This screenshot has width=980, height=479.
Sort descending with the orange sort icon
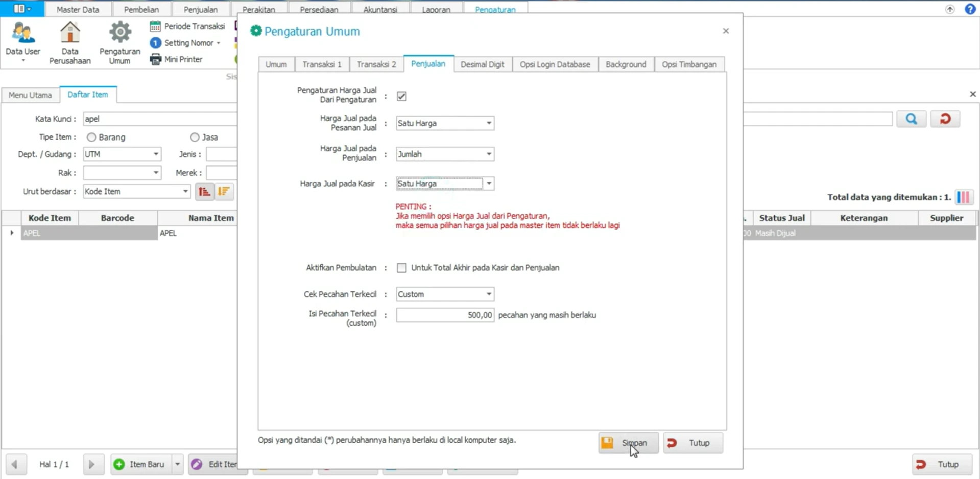point(224,192)
